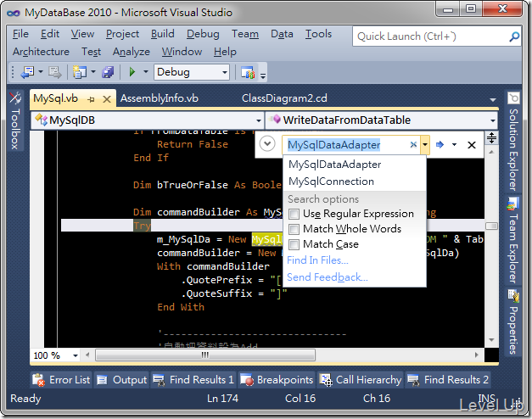Open the Tools menu
Viewport: 532px width, 419px height.
318,34
